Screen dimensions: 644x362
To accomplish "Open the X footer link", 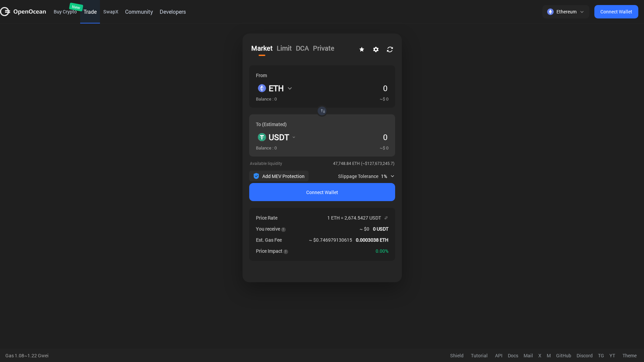I will click(x=540, y=356).
